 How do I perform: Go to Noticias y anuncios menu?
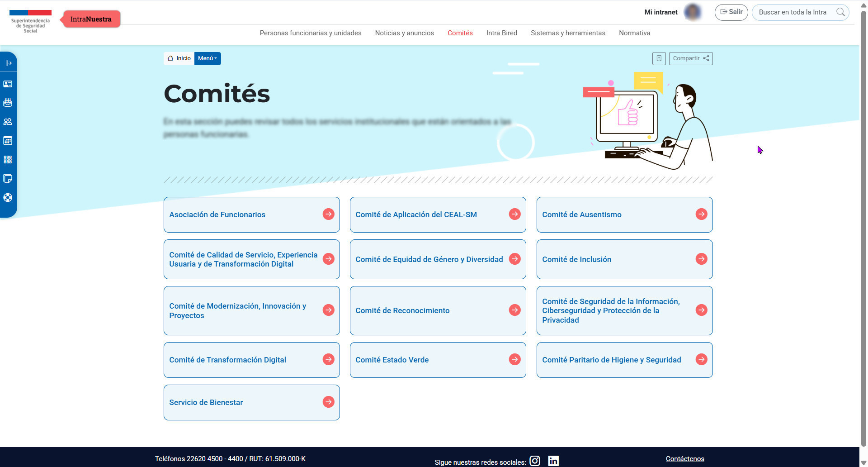[x=404, y=33]
